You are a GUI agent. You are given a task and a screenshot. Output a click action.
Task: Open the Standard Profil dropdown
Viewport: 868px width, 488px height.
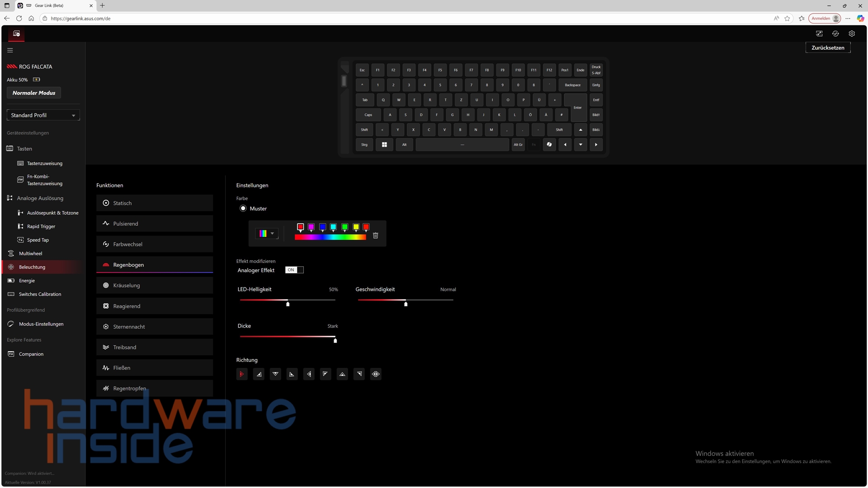pos(43,115)
